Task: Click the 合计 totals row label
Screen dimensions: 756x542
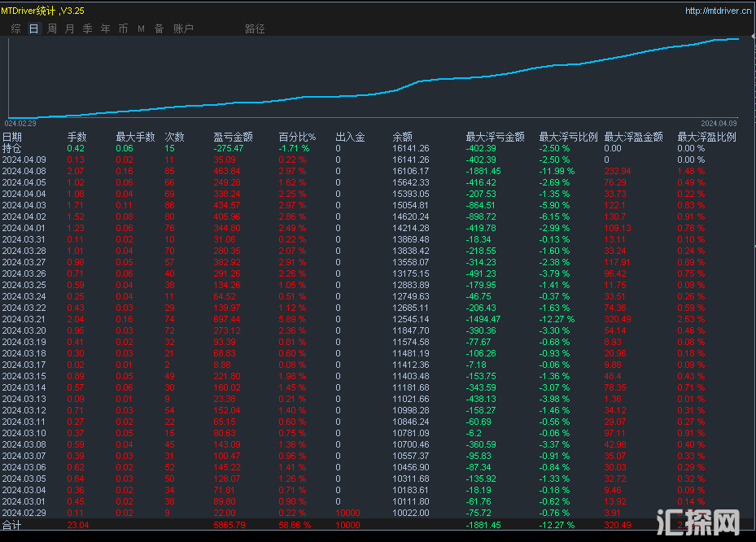Action: pyautogui.click(x=12, y=526)
